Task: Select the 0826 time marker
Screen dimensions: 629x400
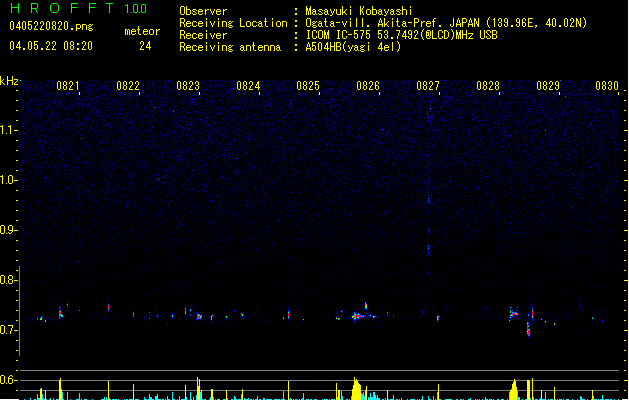Action: (368, 85)
